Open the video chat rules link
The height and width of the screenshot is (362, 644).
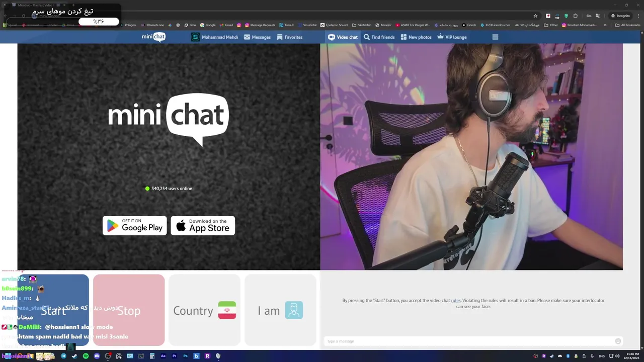point(456,301)
